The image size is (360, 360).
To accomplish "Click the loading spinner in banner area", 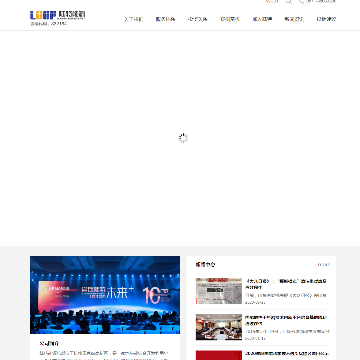I will 183,138.
